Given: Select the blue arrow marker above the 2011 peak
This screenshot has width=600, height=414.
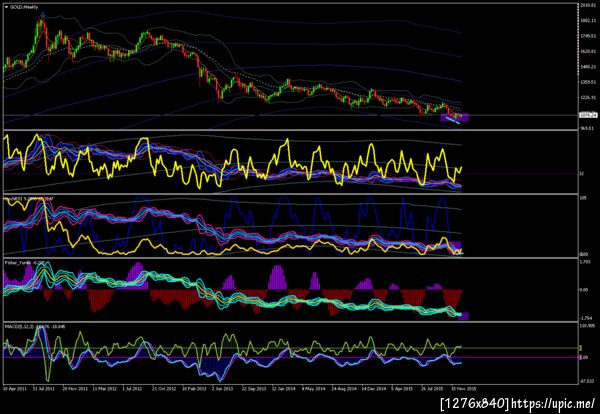Looking at the screenshot, I should coord(42,15).
